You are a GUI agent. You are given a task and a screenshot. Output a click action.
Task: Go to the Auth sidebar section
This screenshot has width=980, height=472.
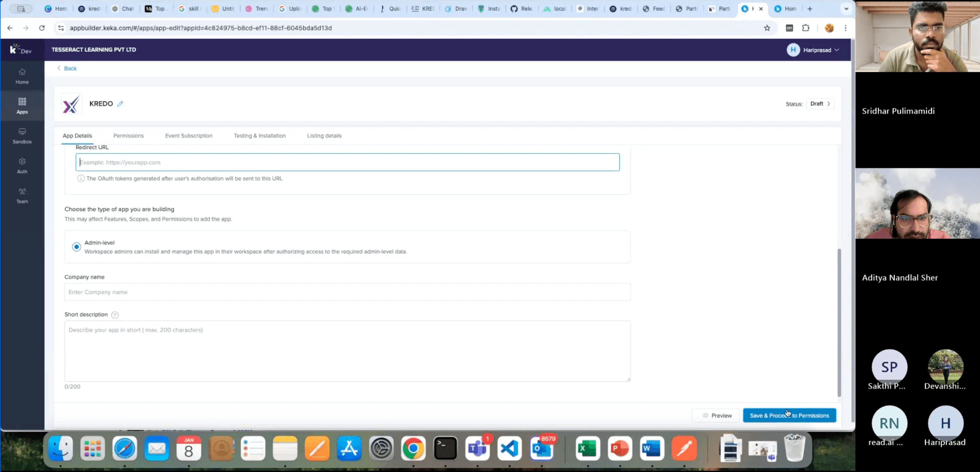tap(22, 166)
